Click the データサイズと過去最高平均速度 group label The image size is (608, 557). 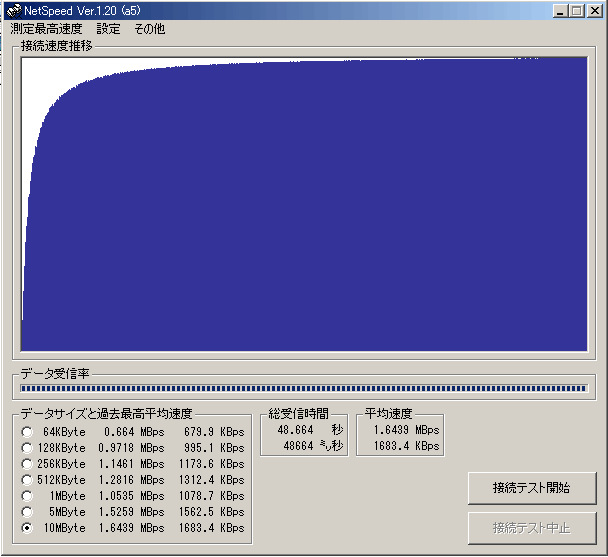pos(106,413)
